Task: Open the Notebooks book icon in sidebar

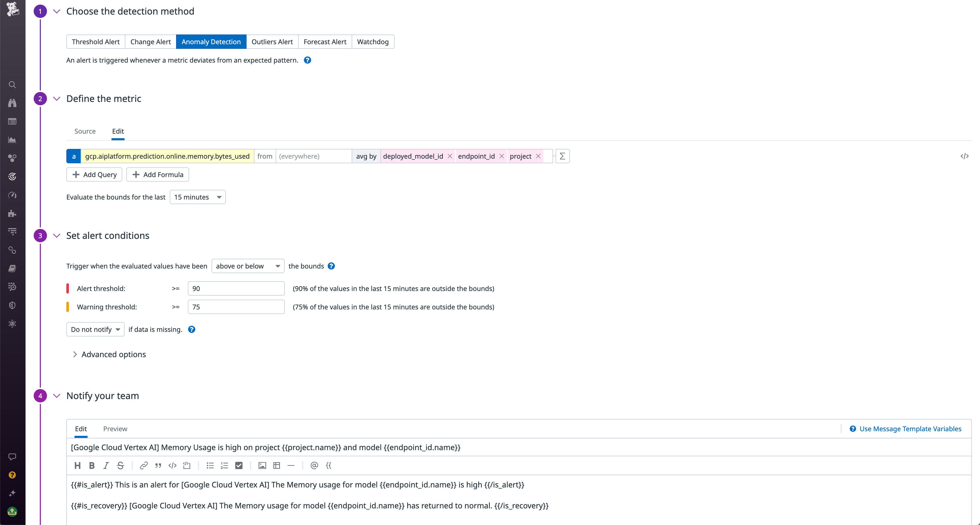Action: [x=12, y=268]
